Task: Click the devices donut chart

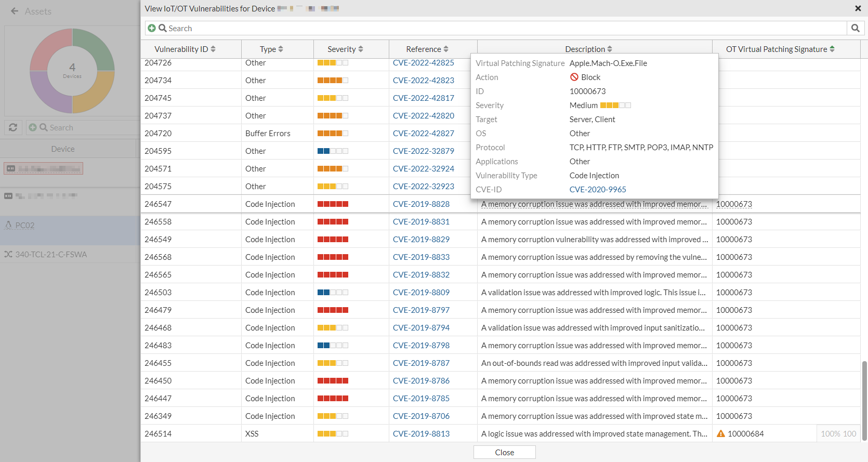Action: click(72, 71)
